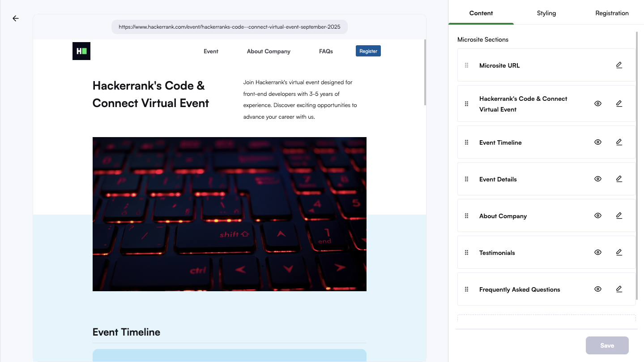Click the 'Event Timeline' heading in preview
This screenshot has height=362, width=644.
[126, 332]
